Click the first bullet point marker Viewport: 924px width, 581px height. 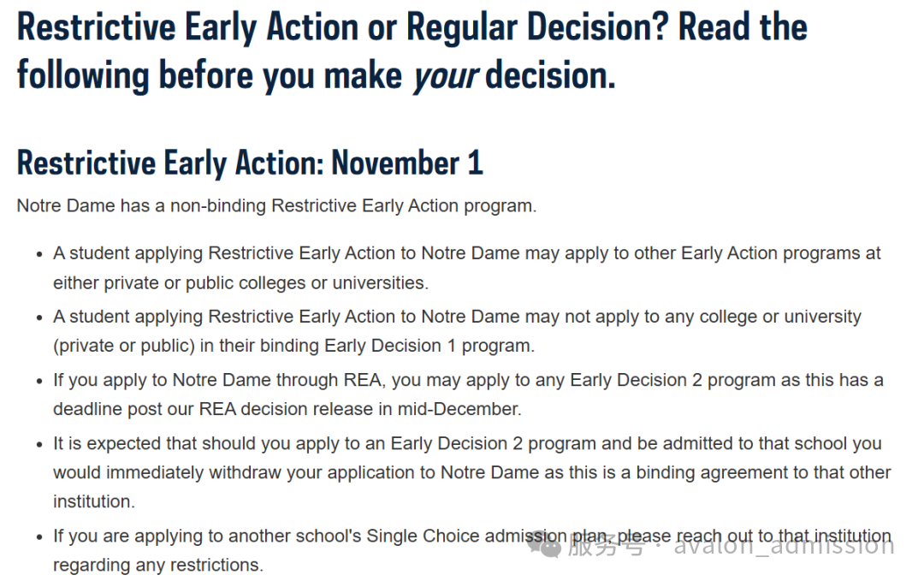pyautogui.click(x=38, y=254)
